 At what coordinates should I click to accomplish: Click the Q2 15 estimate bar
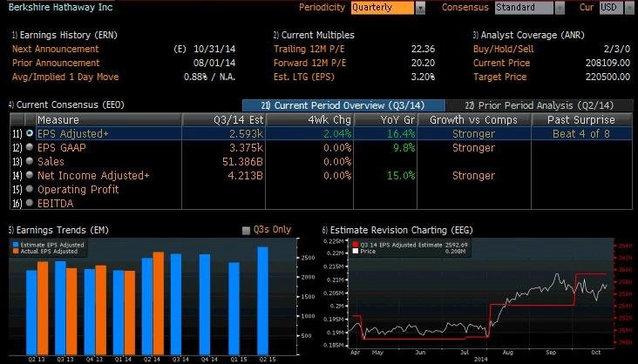point(263,301)
